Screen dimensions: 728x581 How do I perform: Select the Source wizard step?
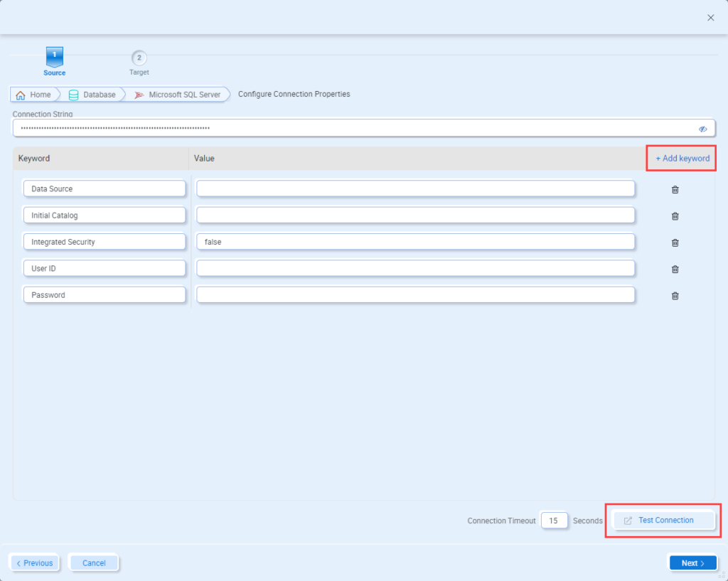55,60
